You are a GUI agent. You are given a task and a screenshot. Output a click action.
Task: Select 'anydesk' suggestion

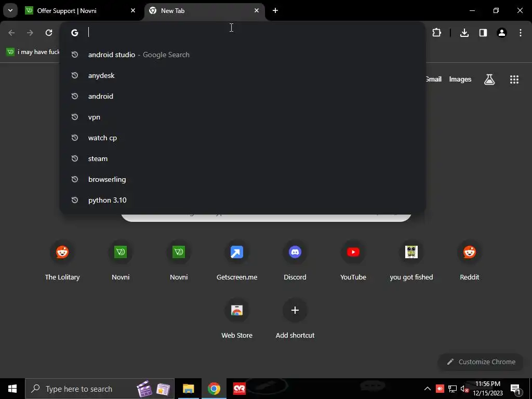pos(243,75)
